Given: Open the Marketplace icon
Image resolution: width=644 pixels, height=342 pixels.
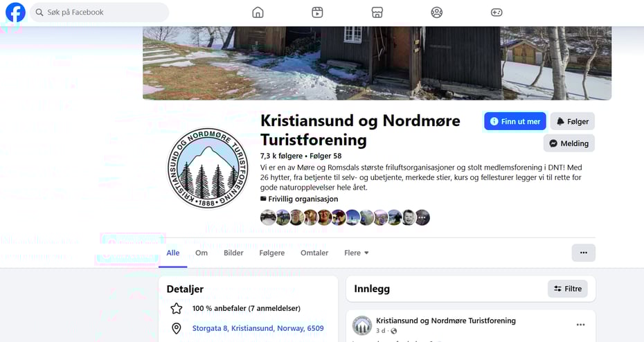Looking at the screenshot, I should 377,12.
